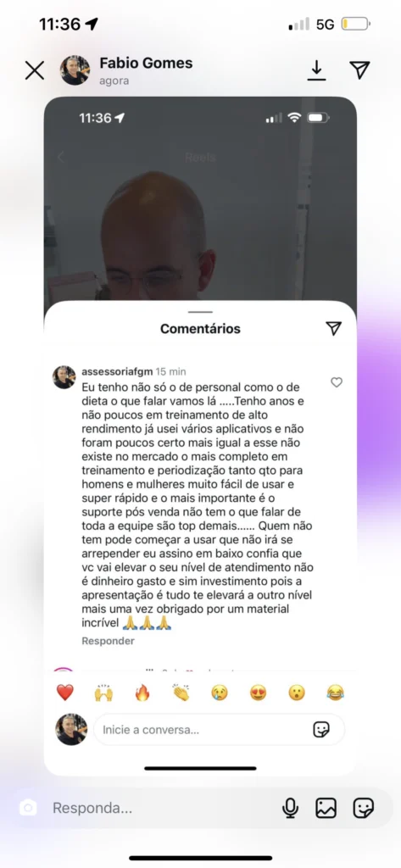The width and height of the screenshot is (401, 868).
Task: Focus the Responda reply field
Action: coord(160,808)
